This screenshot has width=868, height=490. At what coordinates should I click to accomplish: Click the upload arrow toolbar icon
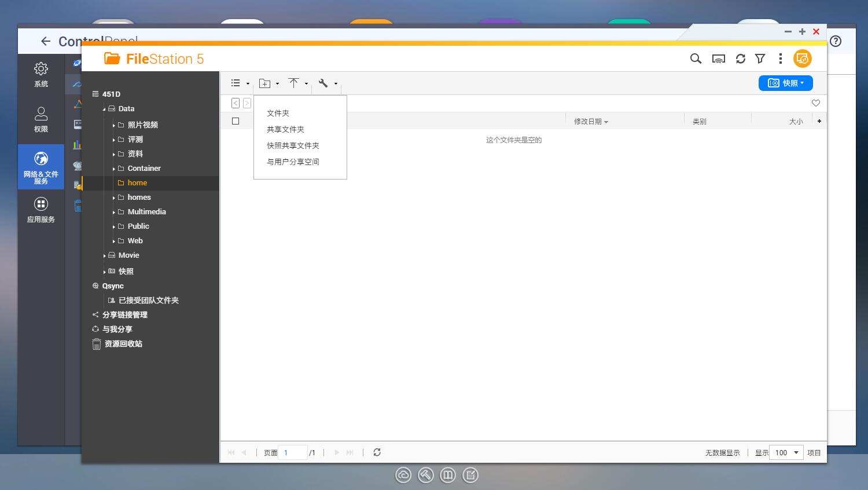click(294, 83)
